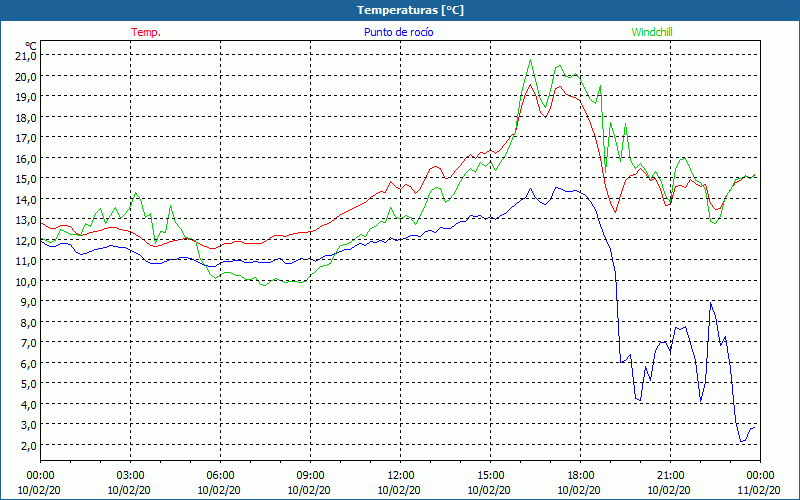The width and height of the screenshot is (800, 500).
Task: Click the 7,0 y-axis label
Action: click(x=29, y=343)
